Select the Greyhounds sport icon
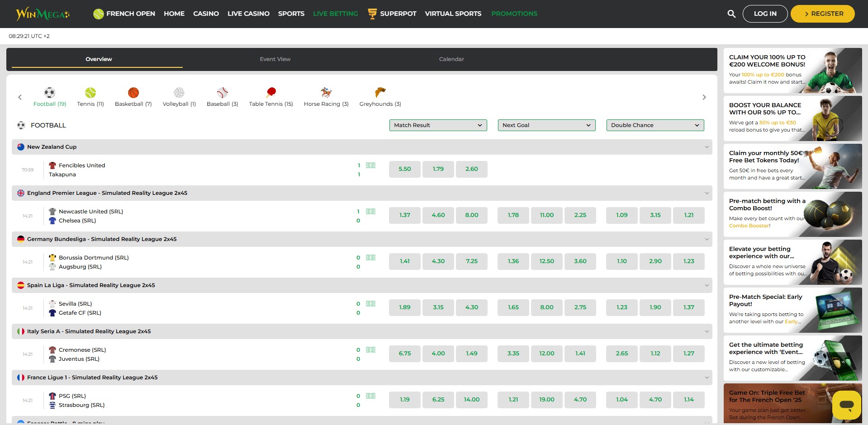Viewport: 868px width, 425px height. (380, 93)
